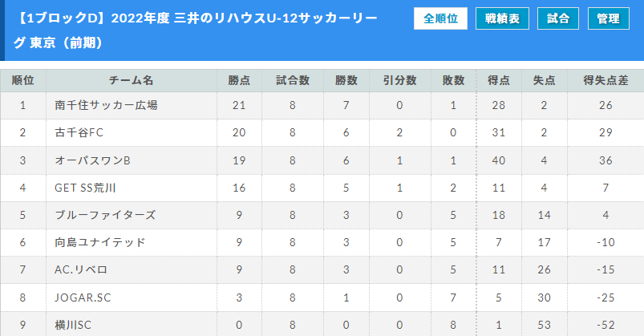Select team AC.リベロ

(81, 270)
